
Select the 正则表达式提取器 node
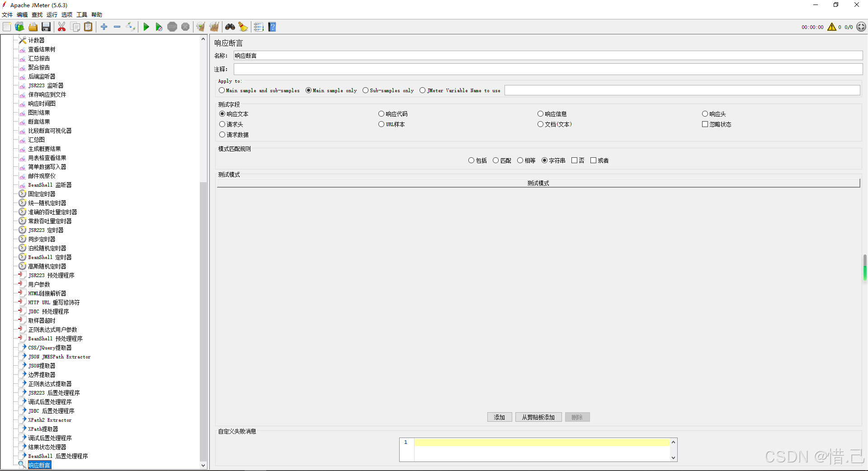point(50,384)
